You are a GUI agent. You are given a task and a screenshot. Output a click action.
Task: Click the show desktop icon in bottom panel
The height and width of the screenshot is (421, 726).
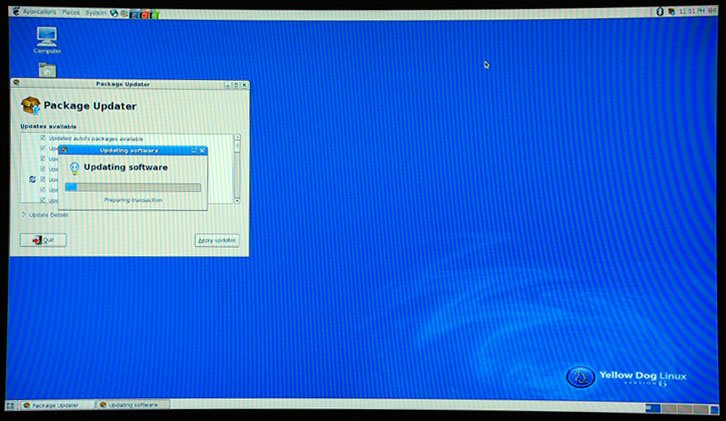[11, 405]
